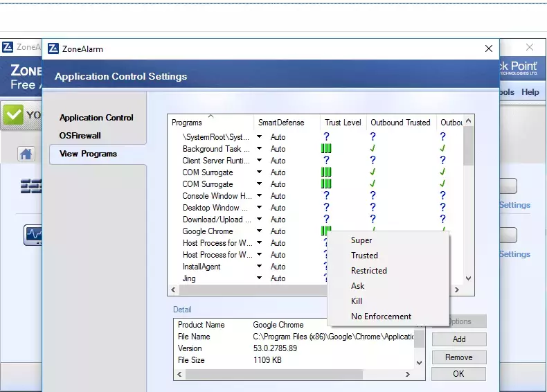This screenshot has height=392, width=547.
Task: Click Trust Level question mark for Console Window Host
Action: coord(326,195)
